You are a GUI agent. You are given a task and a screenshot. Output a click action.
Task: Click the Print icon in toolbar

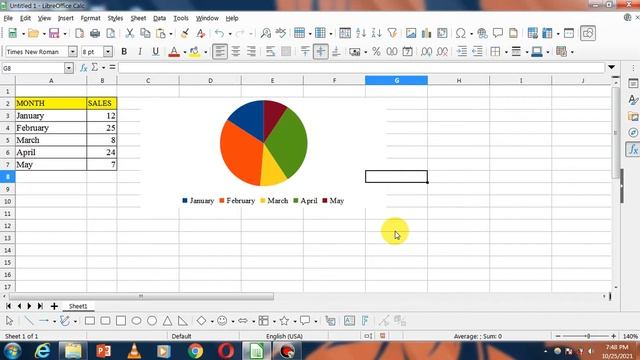(x=95, y=33)
